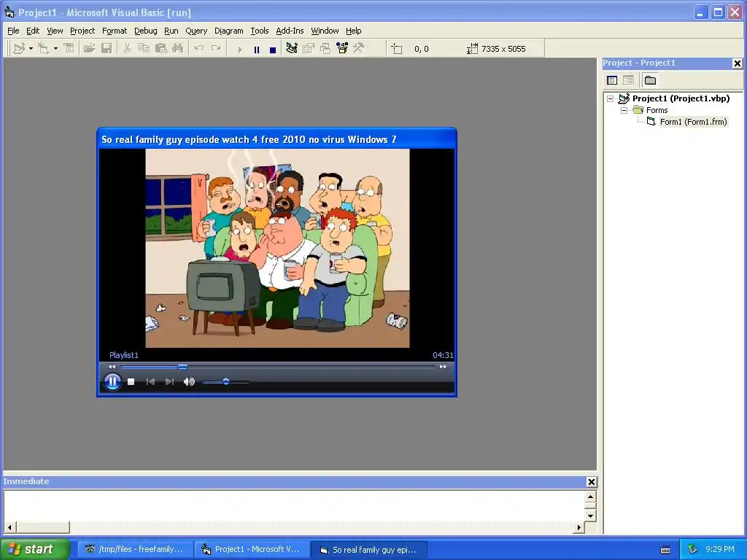Image resolution: width=747 pixels, height=560 pixels.
Task: Click the Redo toolbar arrow
Action: pyautogui.click(x=216, y=49)
